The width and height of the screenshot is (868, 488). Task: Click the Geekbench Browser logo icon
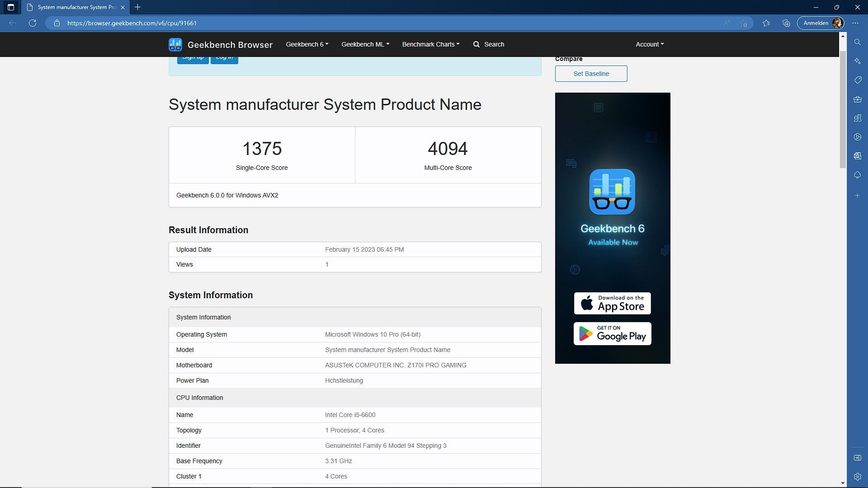tap(175, 45)
